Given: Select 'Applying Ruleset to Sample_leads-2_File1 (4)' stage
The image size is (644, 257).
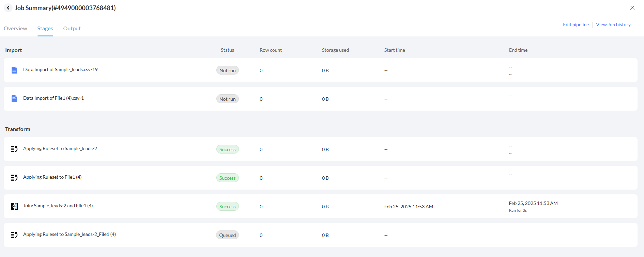Looking at the screenshot, I should tap(70, 234).
